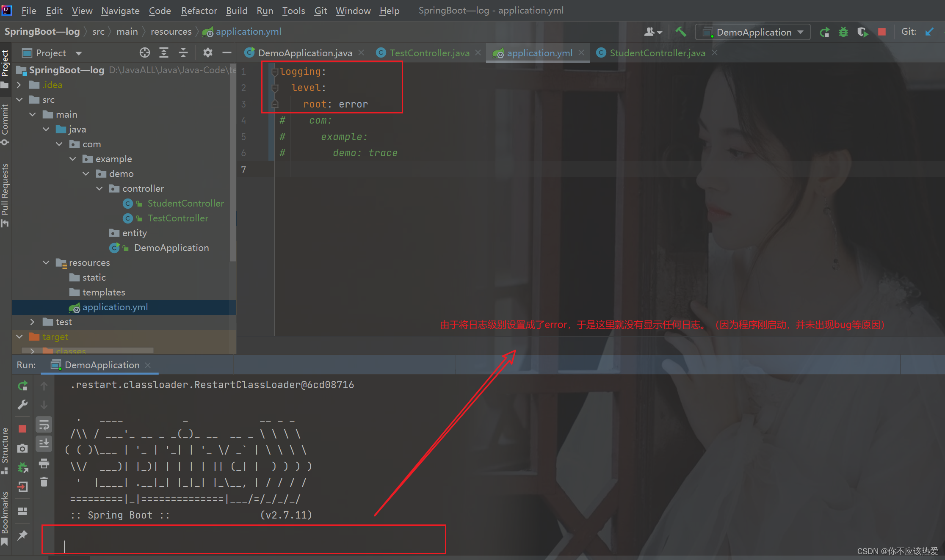
Task: Pin the DemoApplication run tab
Action: click(x=22, y=535)
